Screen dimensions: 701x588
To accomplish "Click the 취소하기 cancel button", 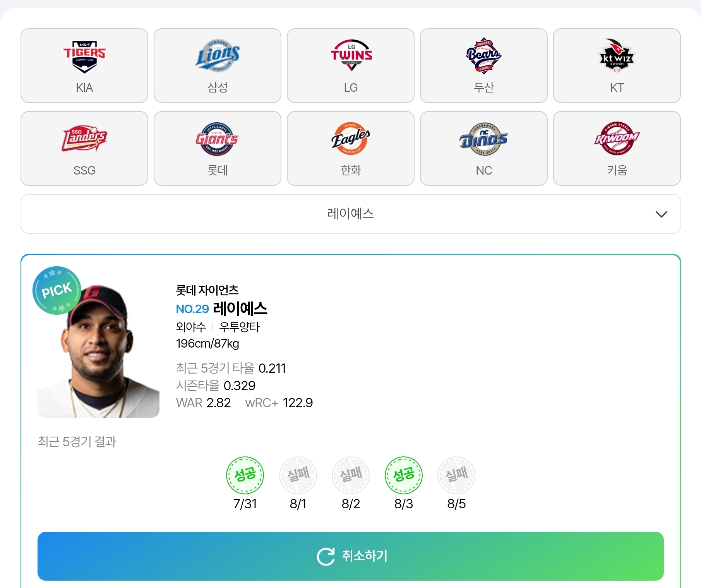I will [x=351, y=556].
